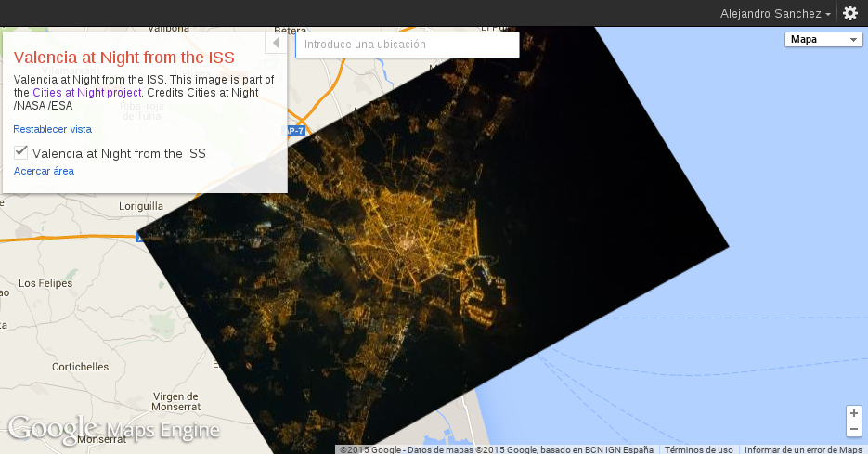The image size is (868, 454).
Task: Collapse the side panel with the arrow
Action: [x=276, y=43]
